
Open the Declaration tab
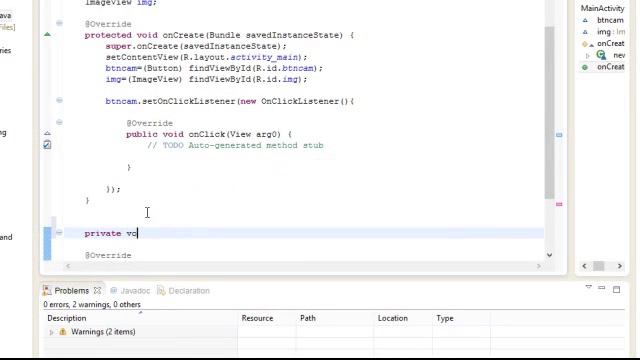[189, 291]
